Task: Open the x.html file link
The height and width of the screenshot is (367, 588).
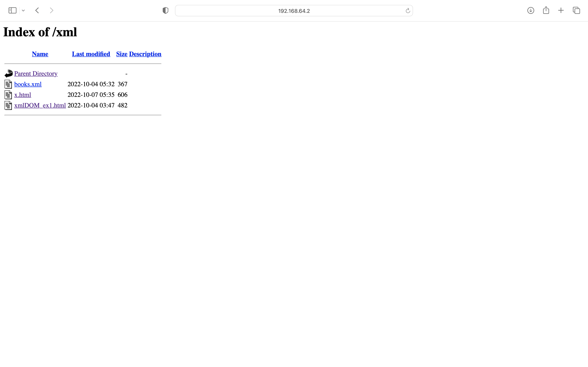Action: [23, 95]
